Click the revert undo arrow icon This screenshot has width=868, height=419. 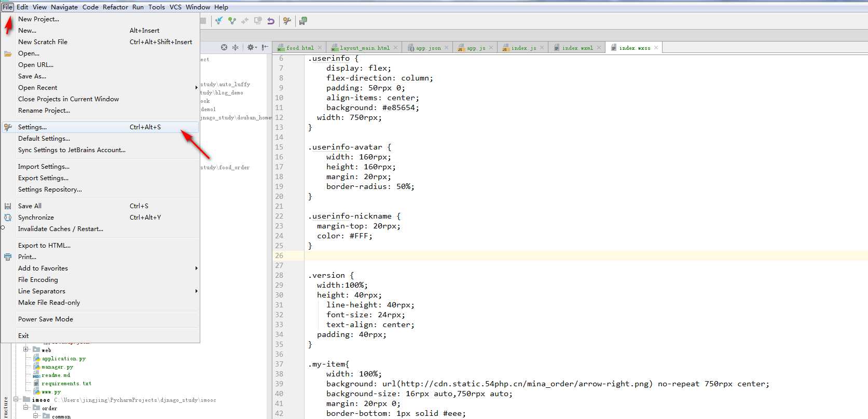tap(271, 21)
